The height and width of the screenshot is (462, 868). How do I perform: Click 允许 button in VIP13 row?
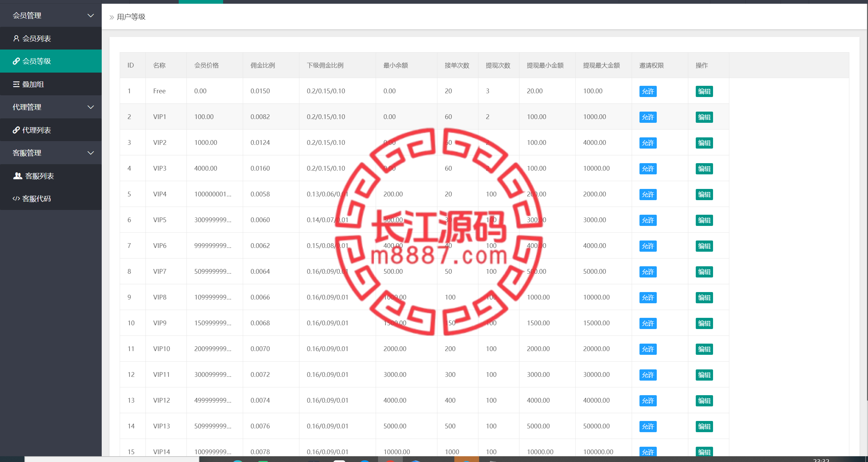pos(648,426)
